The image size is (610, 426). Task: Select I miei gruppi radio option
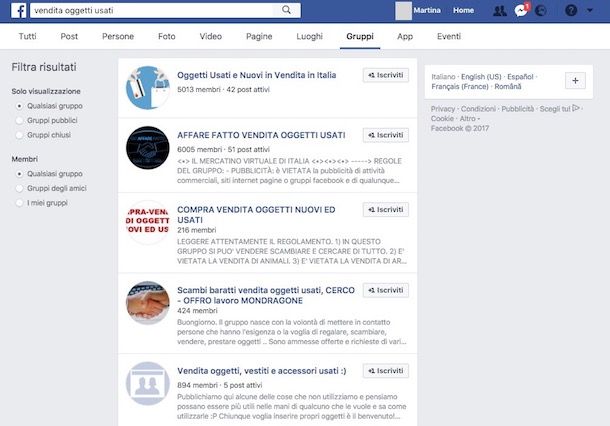(19, 203)
